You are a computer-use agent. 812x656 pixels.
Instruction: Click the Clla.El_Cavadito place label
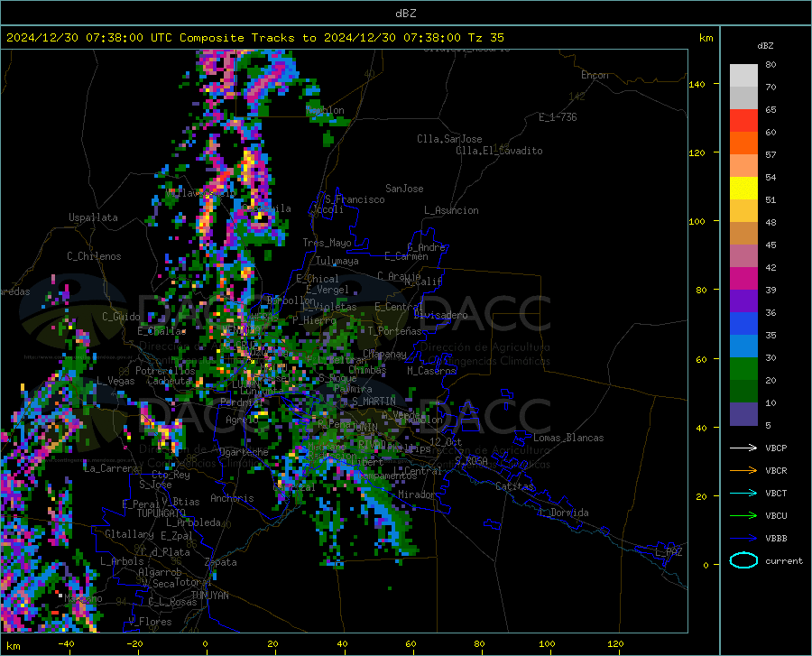(499, 151)
